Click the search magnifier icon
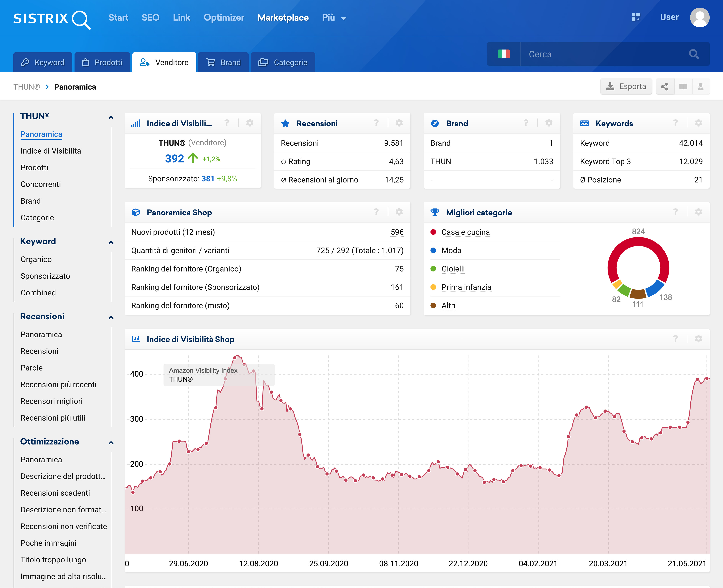The width and height of the screenshot is (723, 588). coord(694,54)
